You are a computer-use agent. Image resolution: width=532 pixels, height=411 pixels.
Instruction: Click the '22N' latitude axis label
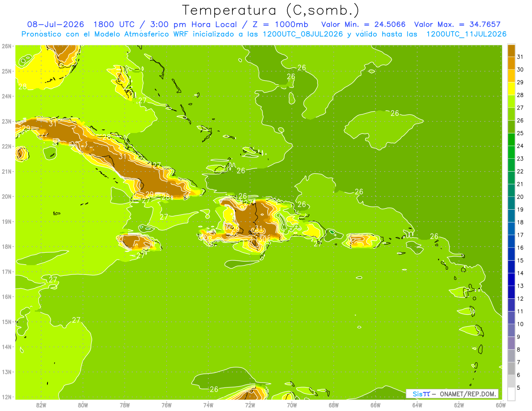coord(6,146)
